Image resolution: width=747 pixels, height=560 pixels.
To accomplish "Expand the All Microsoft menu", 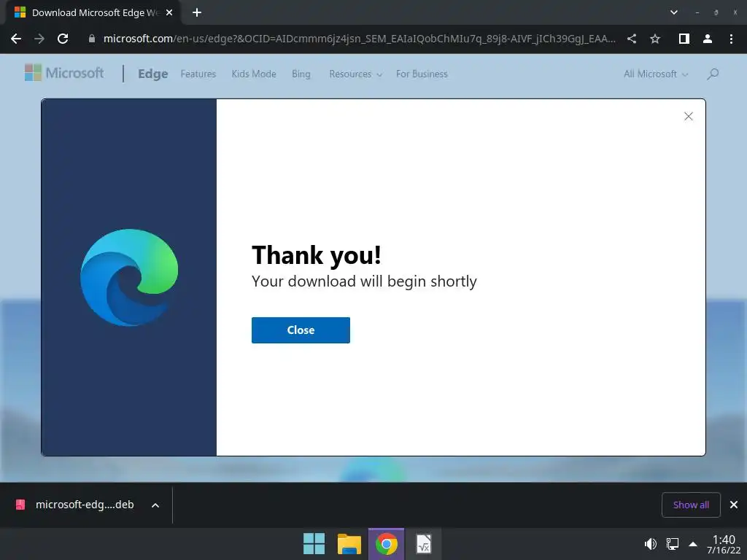I will coord(656,74).
